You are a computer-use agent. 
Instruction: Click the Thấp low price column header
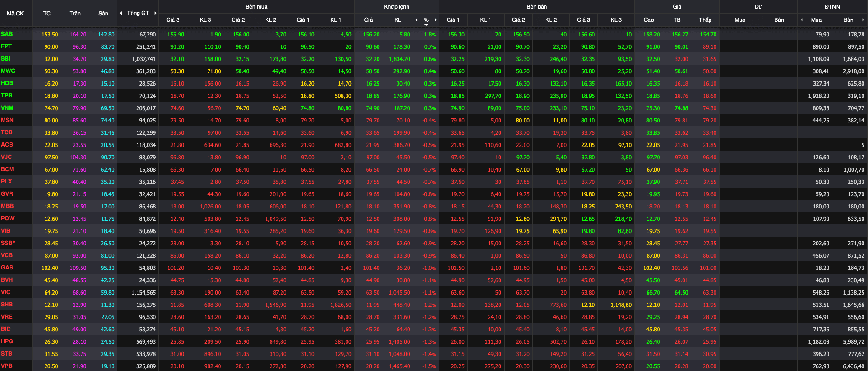(x=705, y=20)
